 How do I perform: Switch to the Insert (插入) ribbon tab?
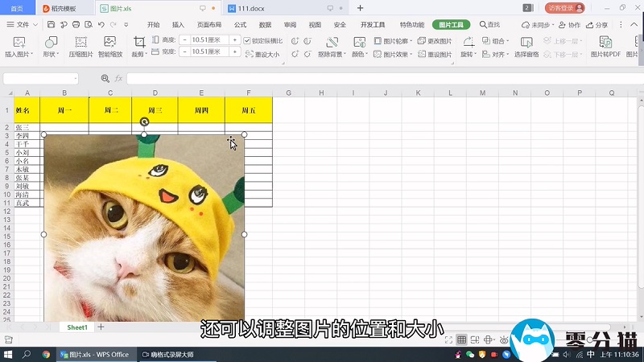click(178, 25)
